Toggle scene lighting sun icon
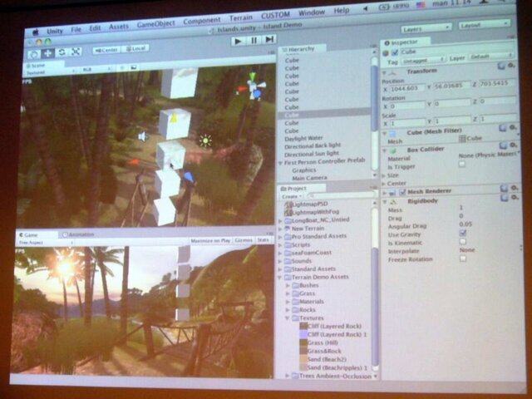Viewport: 532px width, 399px height. 122,68
